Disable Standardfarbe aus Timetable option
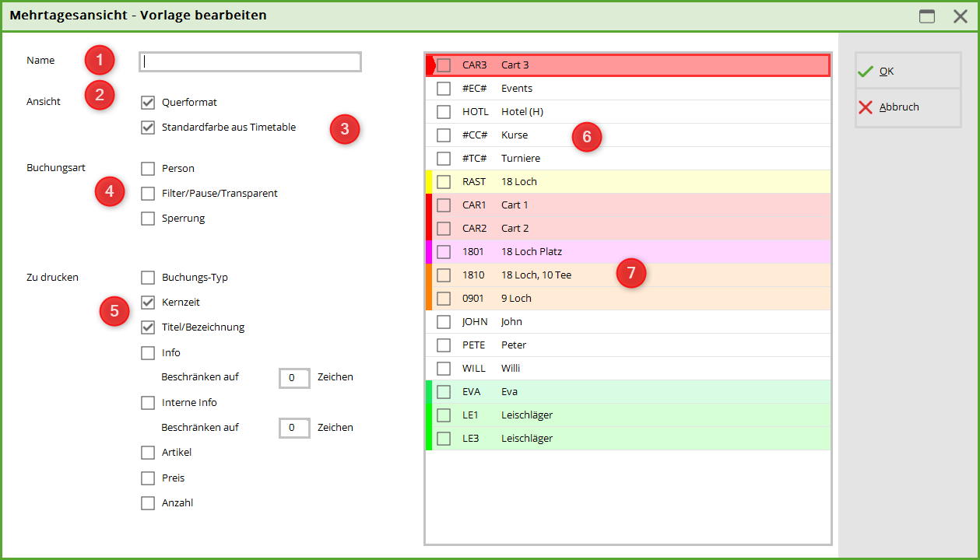980x560 pixels. (x=148, y=128)
